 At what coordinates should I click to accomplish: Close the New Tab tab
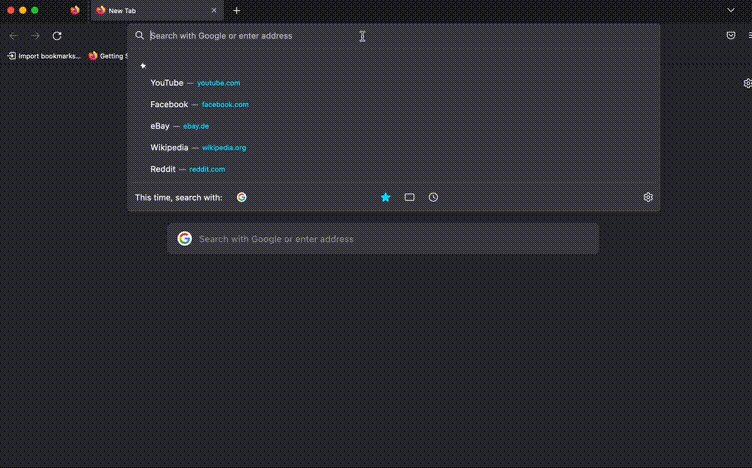click(x=214, y=11)
